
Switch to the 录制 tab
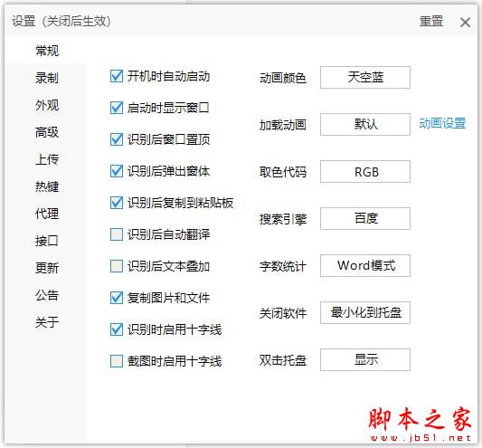47,78
